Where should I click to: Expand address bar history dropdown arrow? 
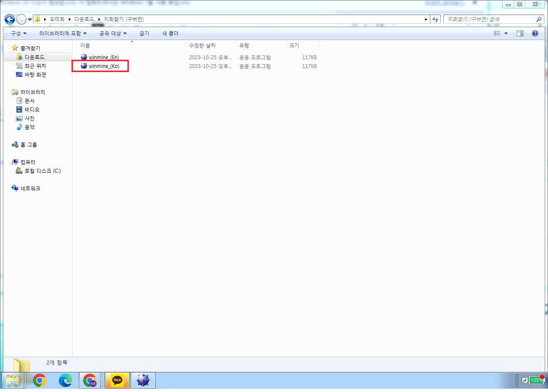coord(426,19)
